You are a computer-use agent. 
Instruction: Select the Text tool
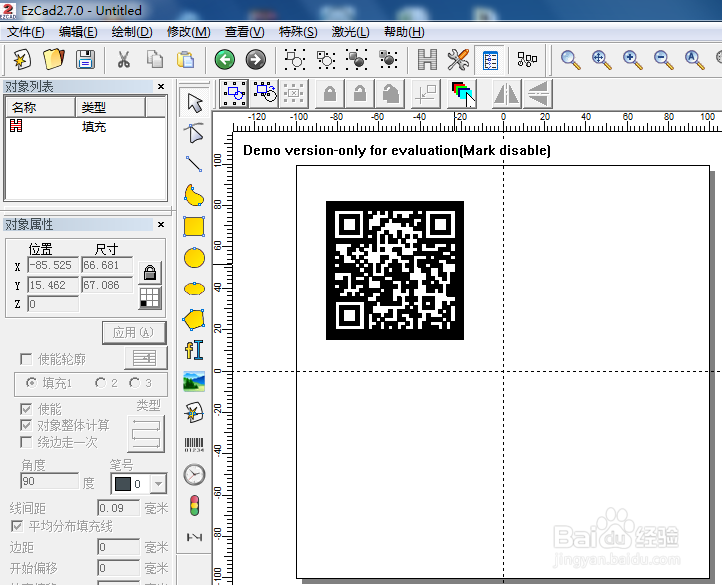pyautogui.click(x=194, y=351)
